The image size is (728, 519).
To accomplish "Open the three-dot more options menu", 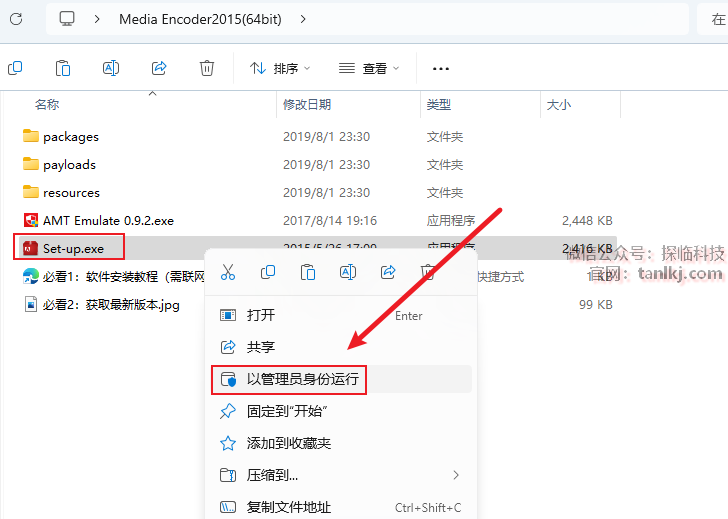I will (x=441, y=69).
